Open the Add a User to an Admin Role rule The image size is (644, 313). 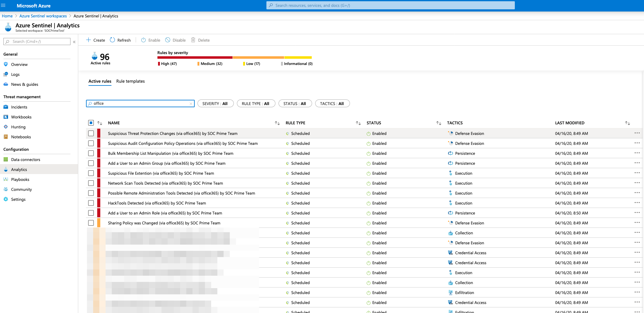coord(165,213)
